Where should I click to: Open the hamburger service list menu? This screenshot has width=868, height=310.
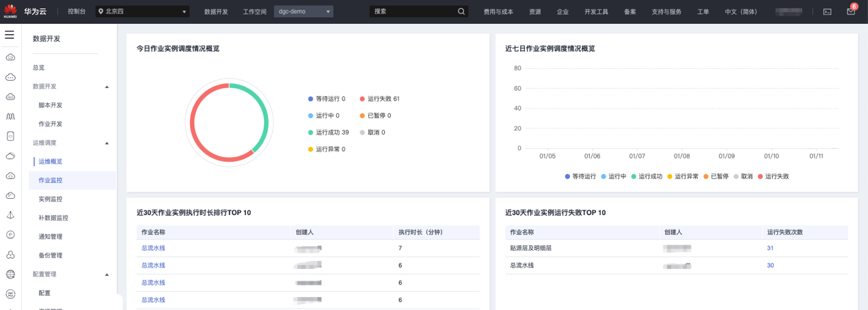10,35
